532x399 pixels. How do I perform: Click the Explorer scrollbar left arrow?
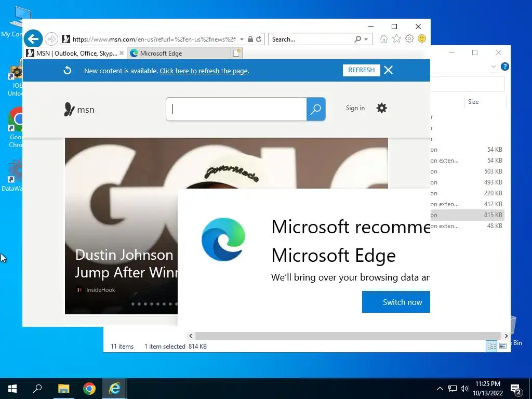191,336
